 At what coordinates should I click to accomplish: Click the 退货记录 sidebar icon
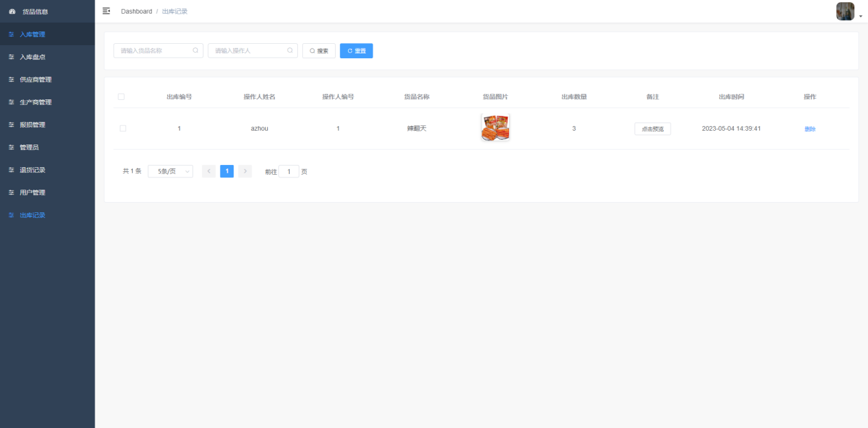tap(12, 169)
